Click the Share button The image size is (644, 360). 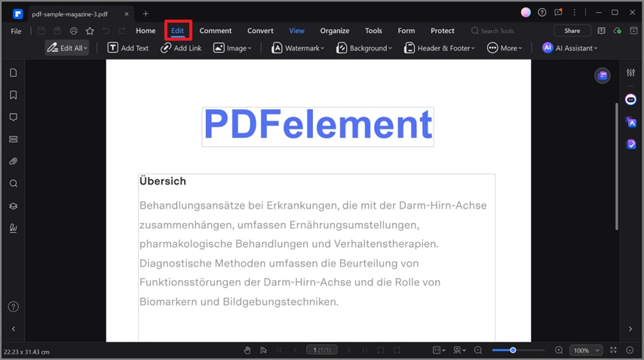click(572, 31)
